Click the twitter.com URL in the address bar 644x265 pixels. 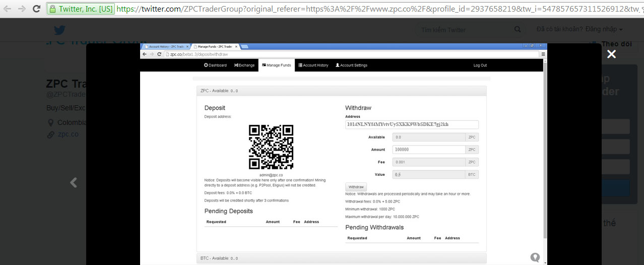[378, 9]
